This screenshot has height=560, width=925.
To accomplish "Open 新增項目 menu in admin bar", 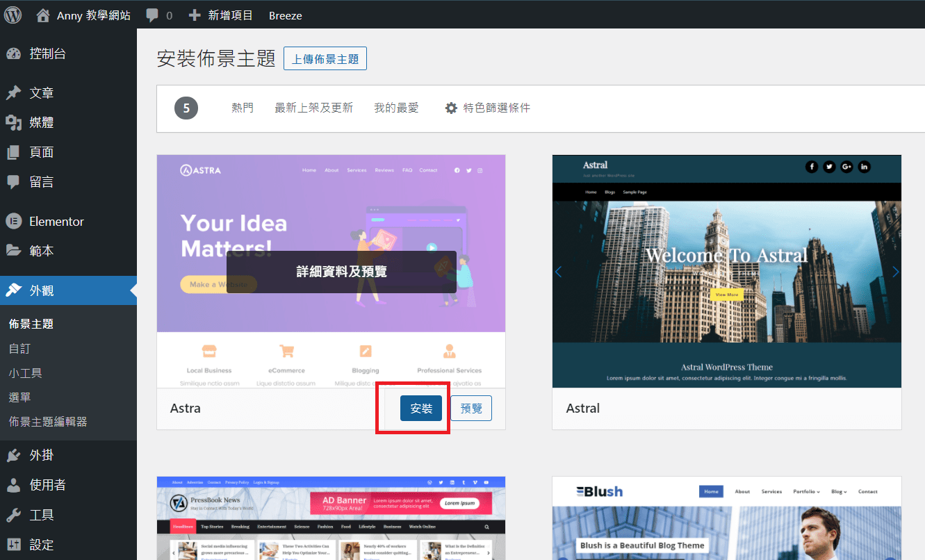I will coord(231,15).
